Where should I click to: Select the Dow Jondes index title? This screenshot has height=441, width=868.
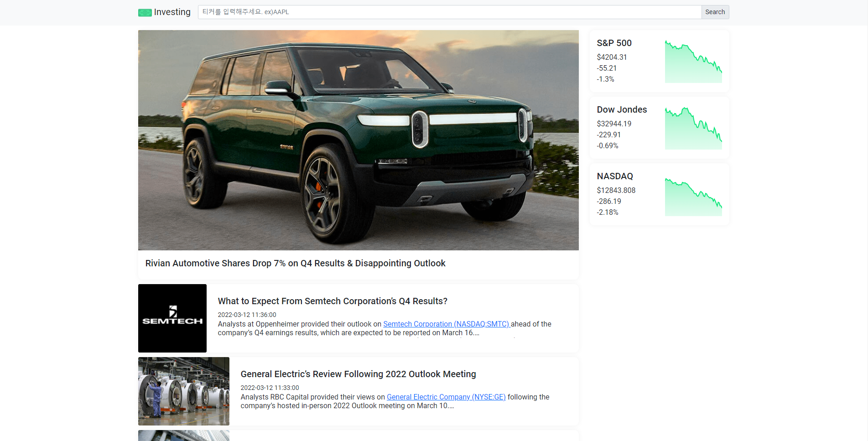coord(622,109)
